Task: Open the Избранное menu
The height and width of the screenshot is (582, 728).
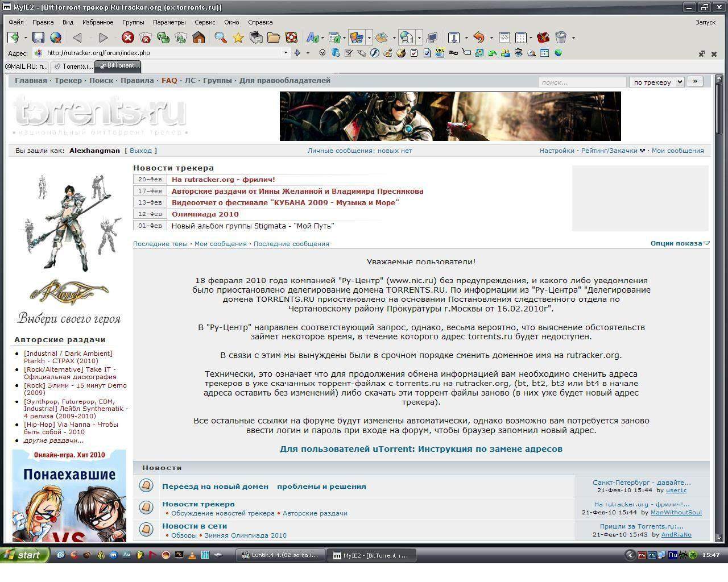Action: 97,22
